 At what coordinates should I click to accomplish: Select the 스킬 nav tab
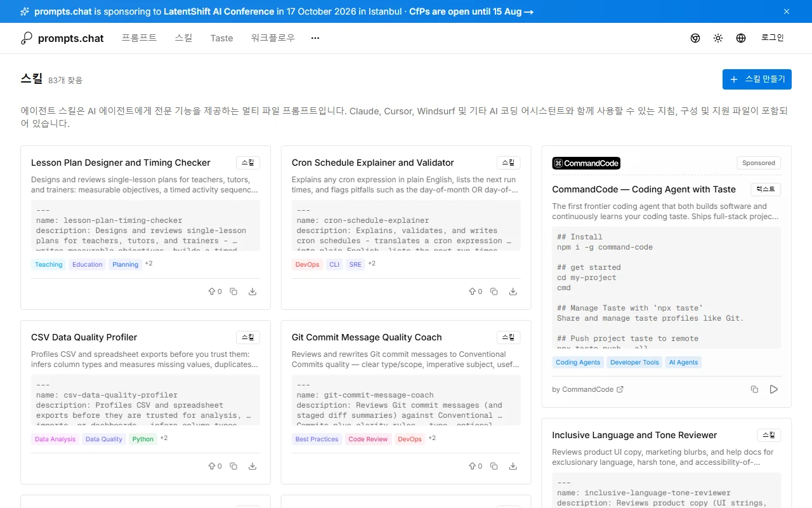184,38
